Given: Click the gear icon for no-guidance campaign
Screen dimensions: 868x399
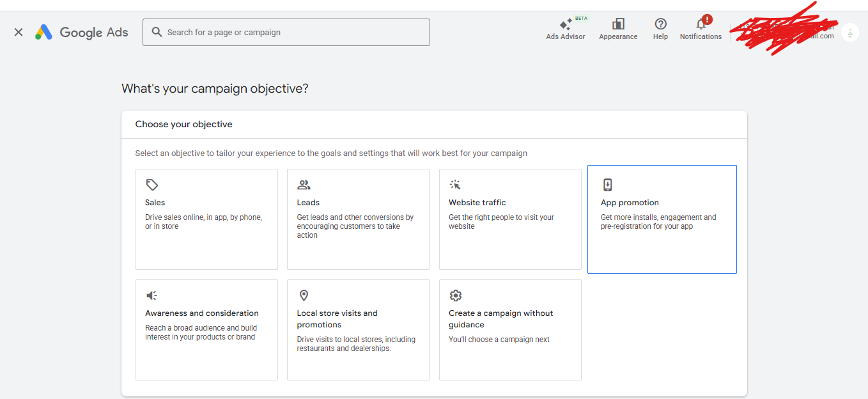Looking at the screenshot, I should 455,295.
